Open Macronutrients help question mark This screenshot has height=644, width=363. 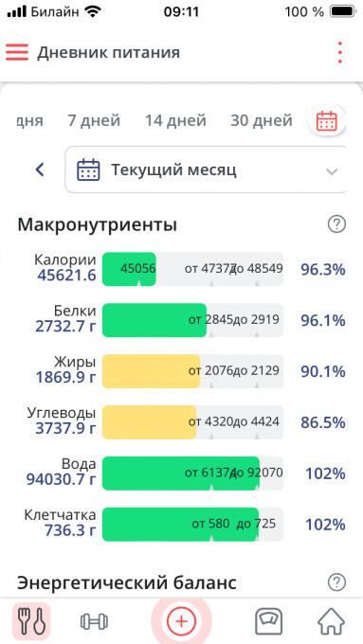point(336,224)
